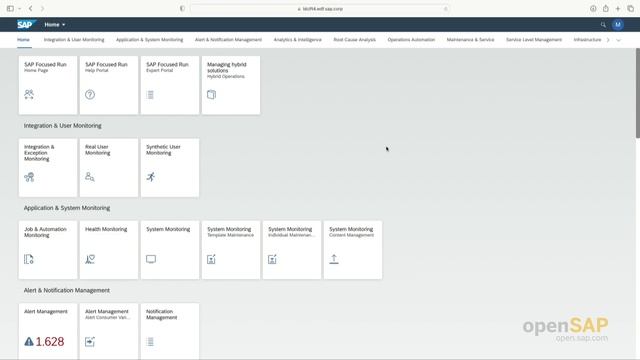Click Application & System Monitoring section heading
Viewport: 640px width, 360px height.
coord(67,208)
